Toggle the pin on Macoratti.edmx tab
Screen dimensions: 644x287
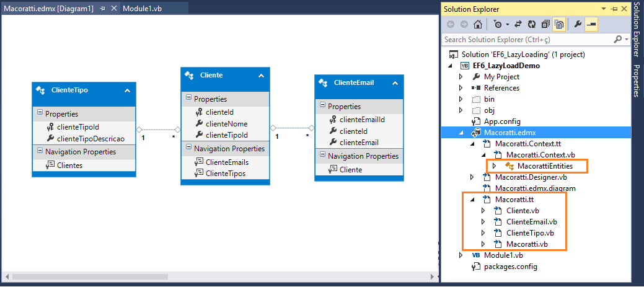tap(103, 8)
